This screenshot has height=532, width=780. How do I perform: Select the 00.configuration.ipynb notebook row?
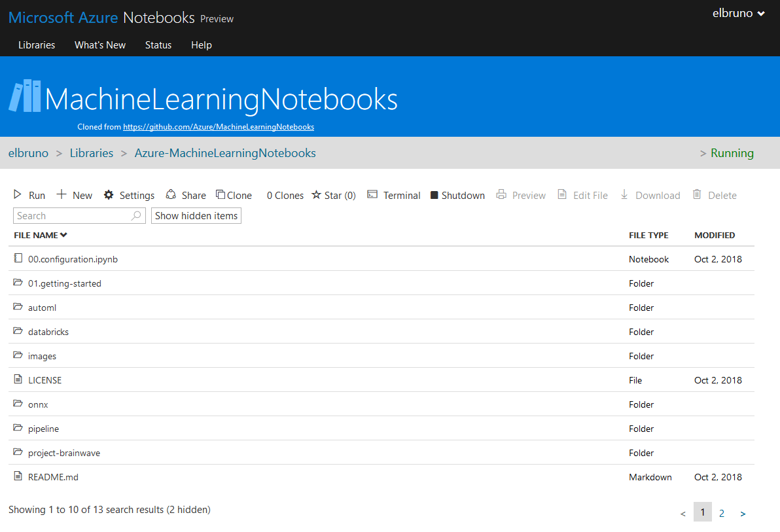coord(71,258)
